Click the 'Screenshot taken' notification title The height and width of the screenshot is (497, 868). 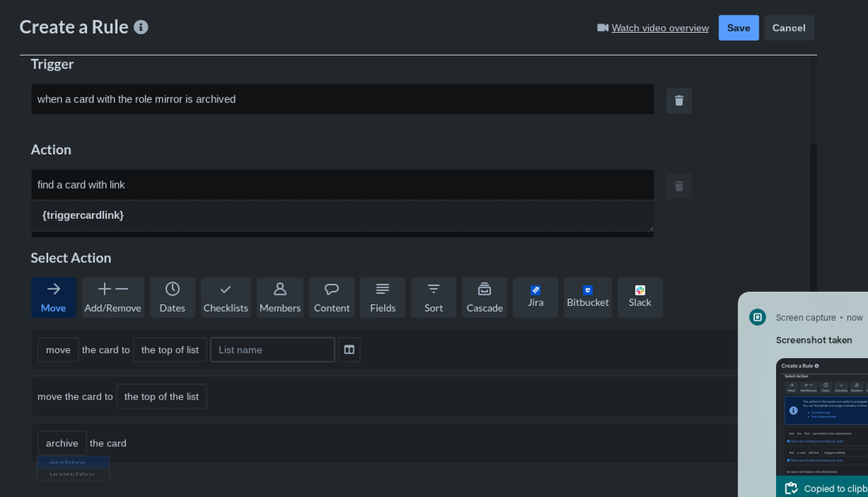click(x=814, y=340)
